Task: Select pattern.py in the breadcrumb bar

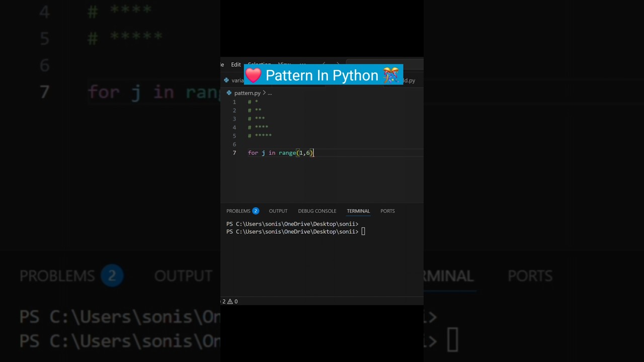Action: pyautogui.click(x=247, y=93)
